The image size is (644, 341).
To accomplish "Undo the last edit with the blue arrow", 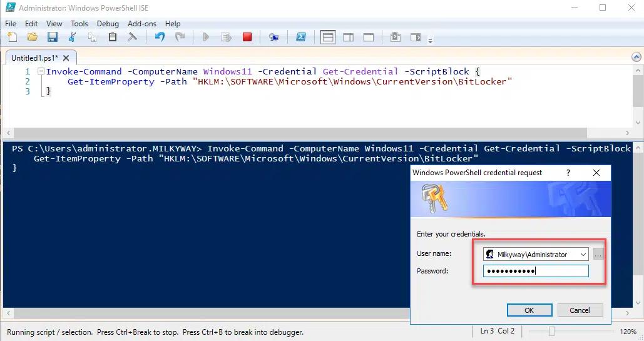I will coord(160,37).
